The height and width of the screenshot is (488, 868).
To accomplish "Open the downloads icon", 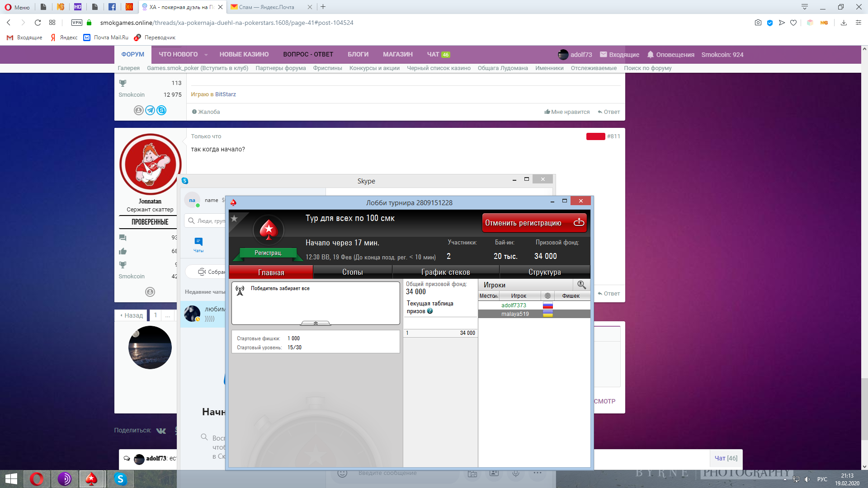I will click(844, 23).
